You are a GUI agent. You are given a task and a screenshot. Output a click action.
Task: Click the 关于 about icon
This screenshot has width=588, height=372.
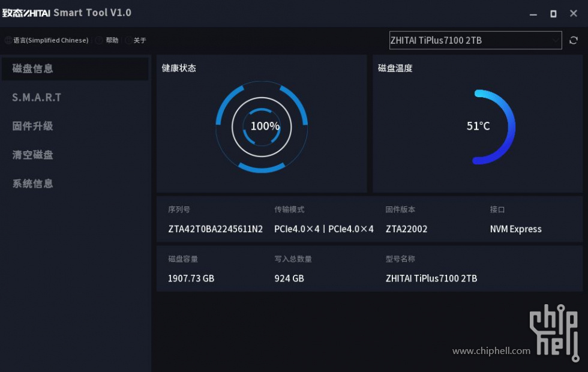tap(128, 40)
